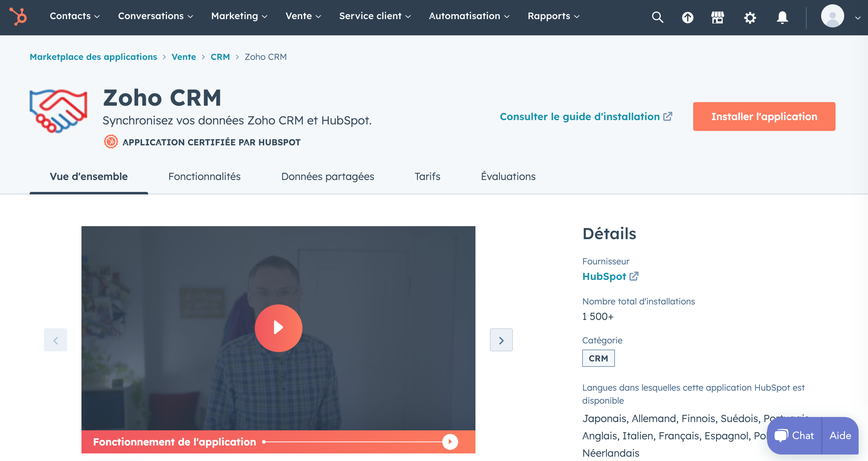Open the marketplace storefront icon

tap(717, 17)
